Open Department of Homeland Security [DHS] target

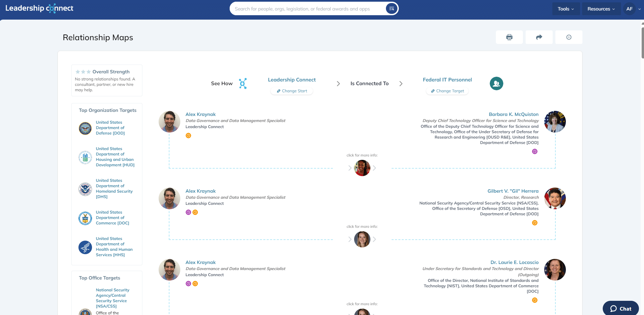[x=114, y=189]
